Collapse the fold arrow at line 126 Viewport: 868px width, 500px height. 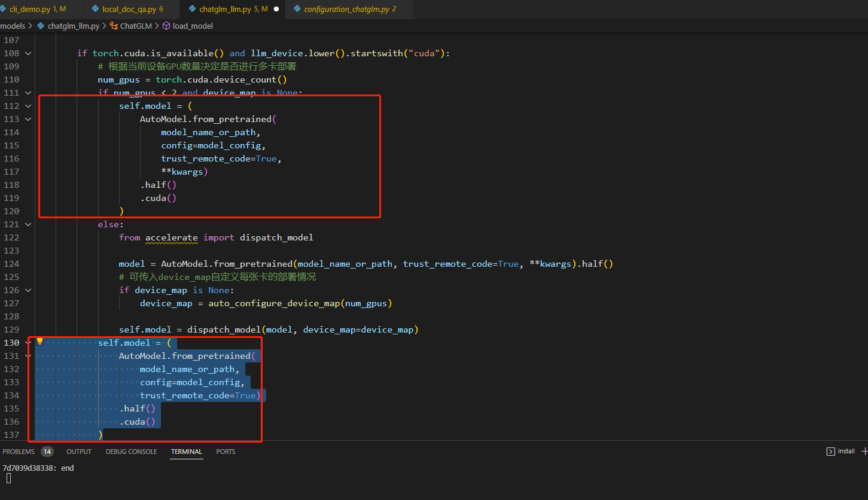point(28,290)
